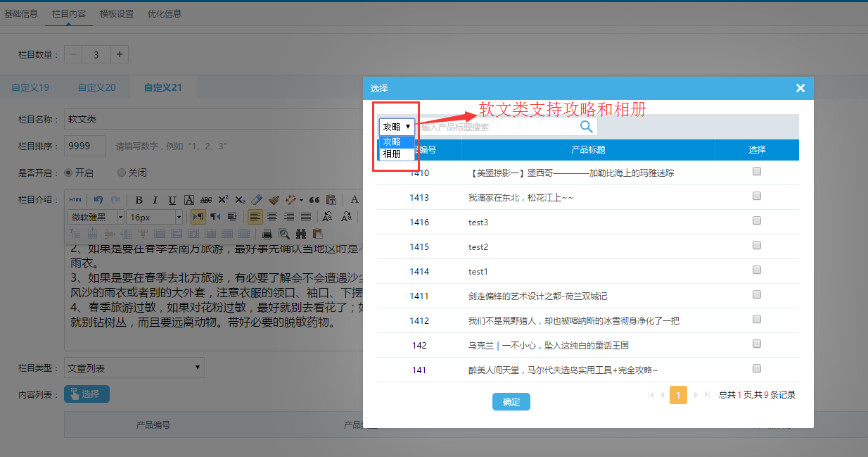The width and height of the screenshot is (868, 457).
Task: Select the 关闭 radio button
Action: [x=122, y=173]
